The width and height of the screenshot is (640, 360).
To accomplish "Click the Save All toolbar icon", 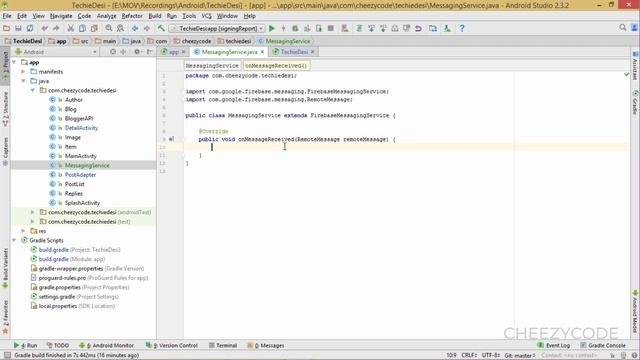I will coord(18,28).
